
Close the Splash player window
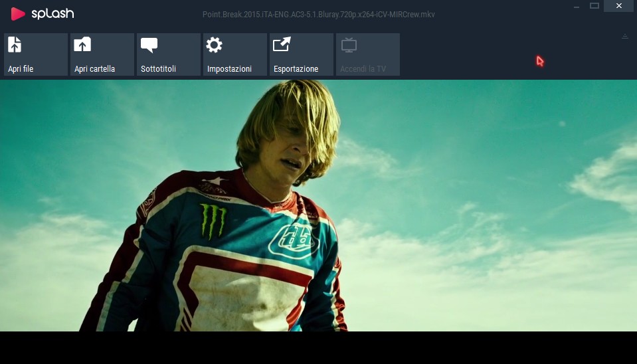pos(618,6)
